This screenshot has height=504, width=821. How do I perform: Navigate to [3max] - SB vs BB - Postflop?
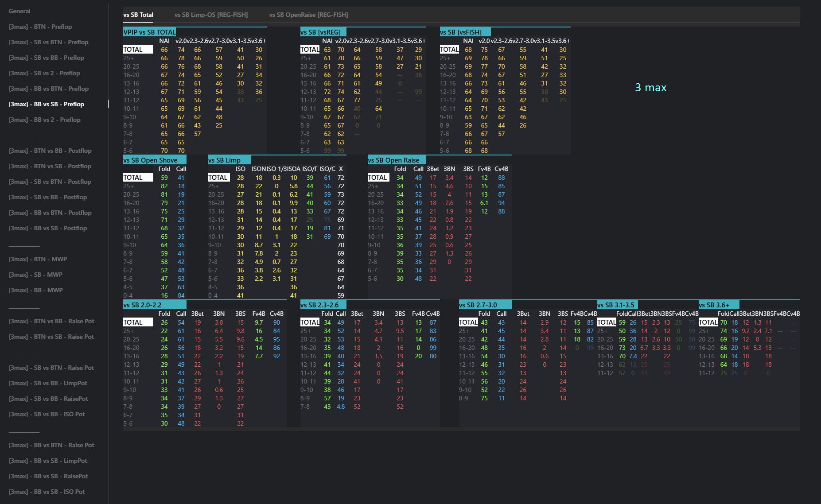48,197
